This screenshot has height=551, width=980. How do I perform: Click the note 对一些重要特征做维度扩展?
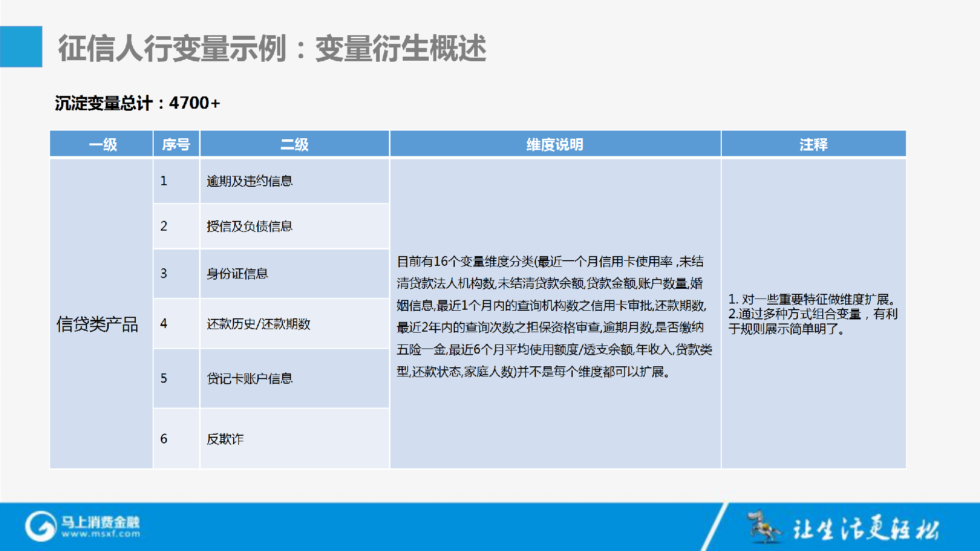pyautogui.click(x=812, y=299)
